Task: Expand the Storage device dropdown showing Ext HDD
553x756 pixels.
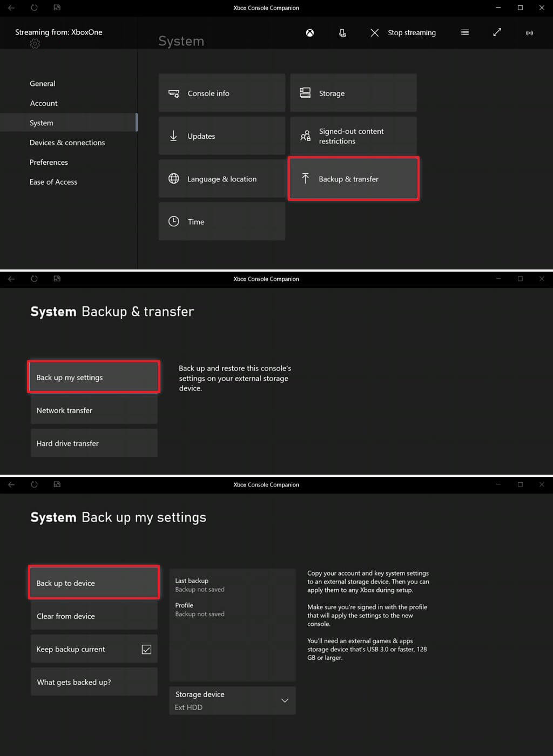Action: pyautogui.click(x=233, y=700)
